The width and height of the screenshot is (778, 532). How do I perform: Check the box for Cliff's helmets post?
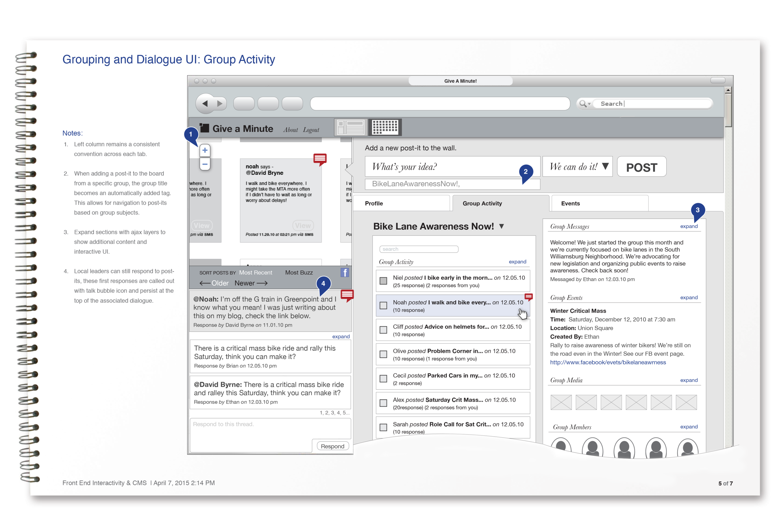[383, 330]
